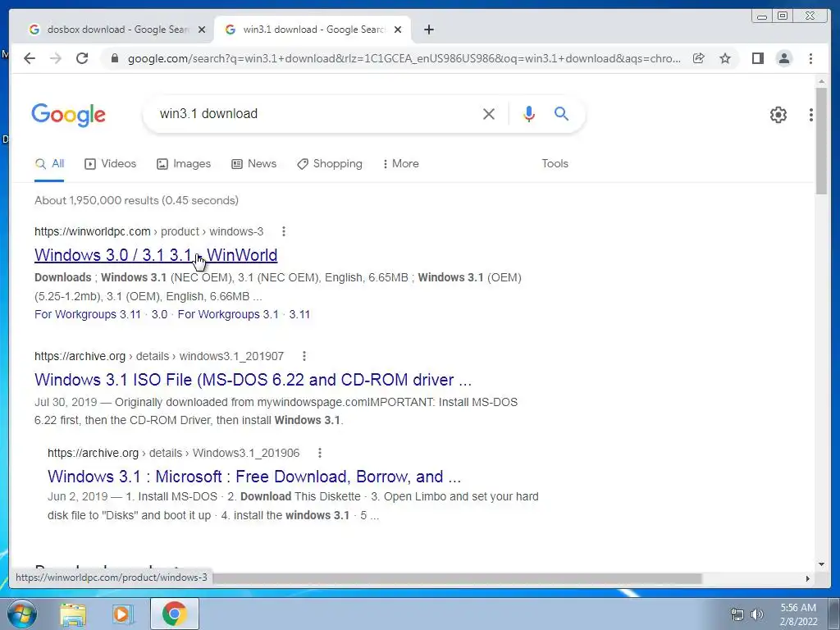Open Windows Explorer from taskbar
The width and height of the screenshot is (840, 630).
[73, 614]
